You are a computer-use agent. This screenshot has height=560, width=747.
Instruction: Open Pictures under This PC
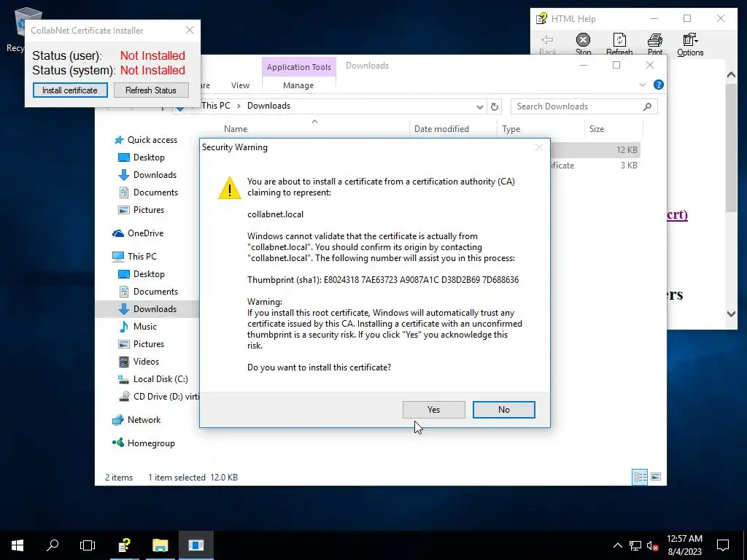142,344
